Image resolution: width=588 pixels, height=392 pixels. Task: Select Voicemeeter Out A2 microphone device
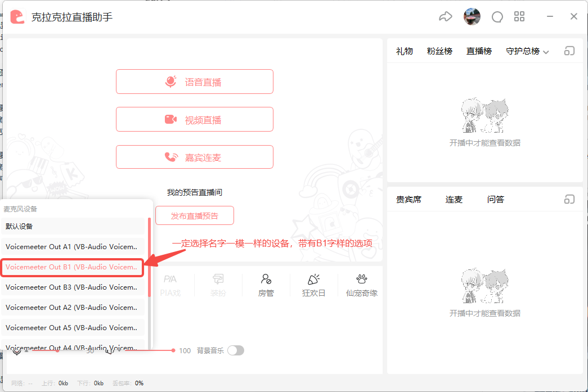pyautogui.click(x=73, y=307)
